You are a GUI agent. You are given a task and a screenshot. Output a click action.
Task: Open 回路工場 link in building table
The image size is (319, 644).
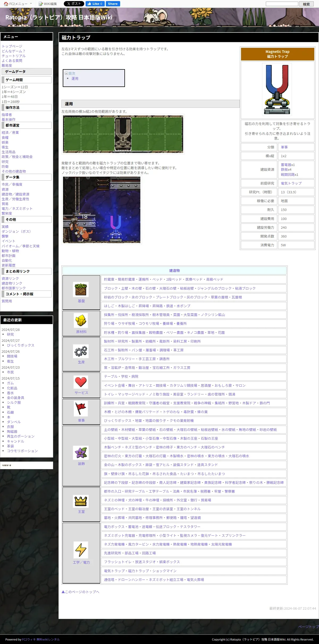click(x=149, y=553)
